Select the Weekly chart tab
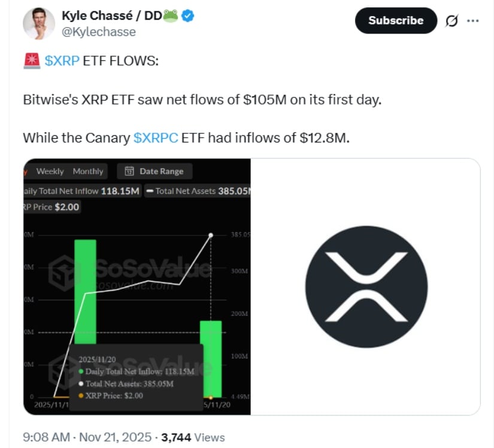The image size is (494, 448). [x=50, y=171]
